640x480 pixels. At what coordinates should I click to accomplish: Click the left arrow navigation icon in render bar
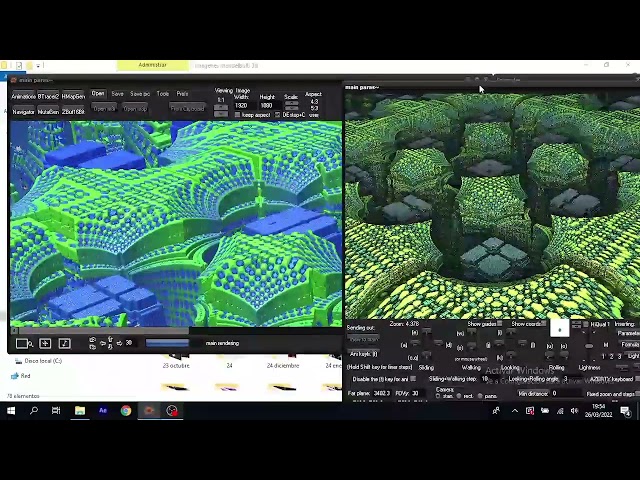103,344
